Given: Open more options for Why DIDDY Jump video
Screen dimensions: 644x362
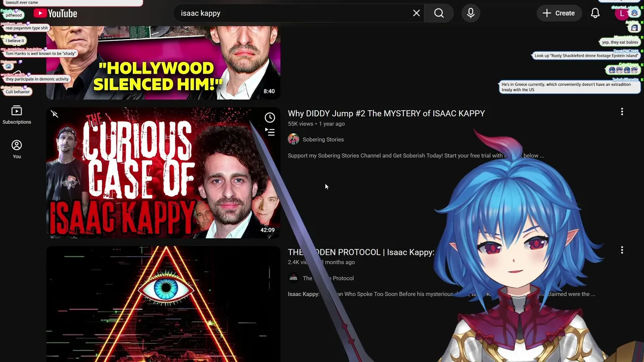Looking at the screenshot, I should [x=622, y=112].
